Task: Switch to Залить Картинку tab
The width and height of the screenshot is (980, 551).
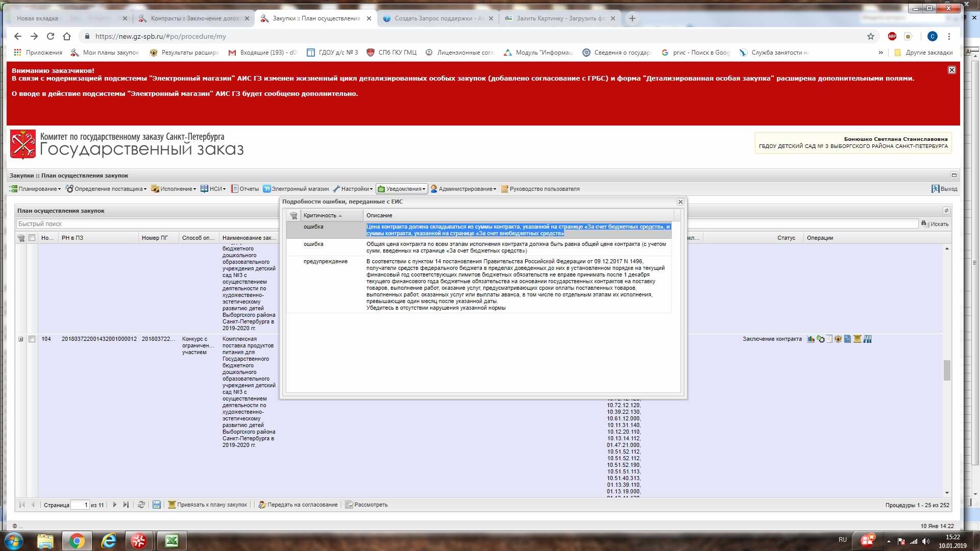Action: point(560,18)
